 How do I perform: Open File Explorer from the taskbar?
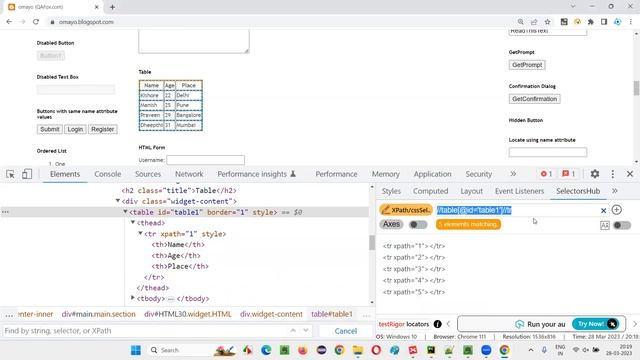click(358, 350)
